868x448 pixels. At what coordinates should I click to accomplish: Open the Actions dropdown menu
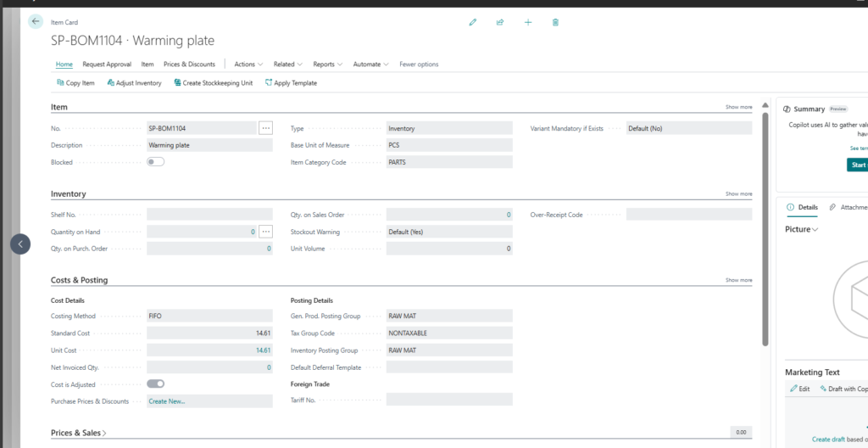tap(248, 64)
